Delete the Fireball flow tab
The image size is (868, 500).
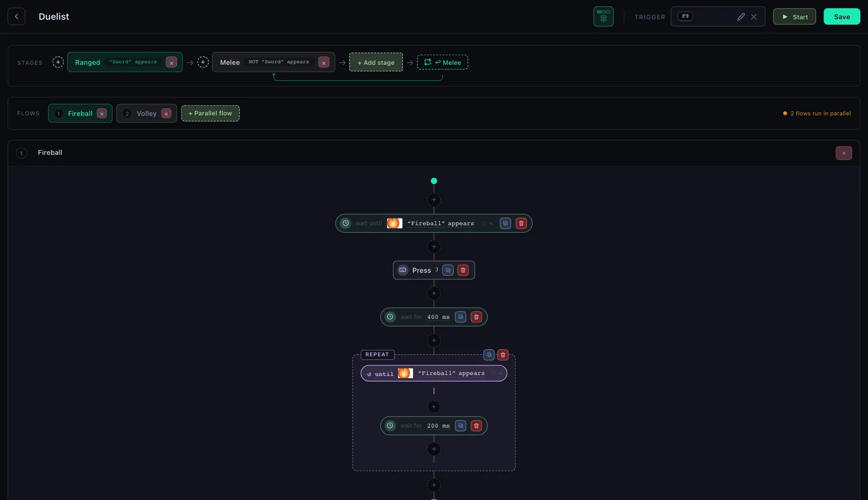point(102,113)
